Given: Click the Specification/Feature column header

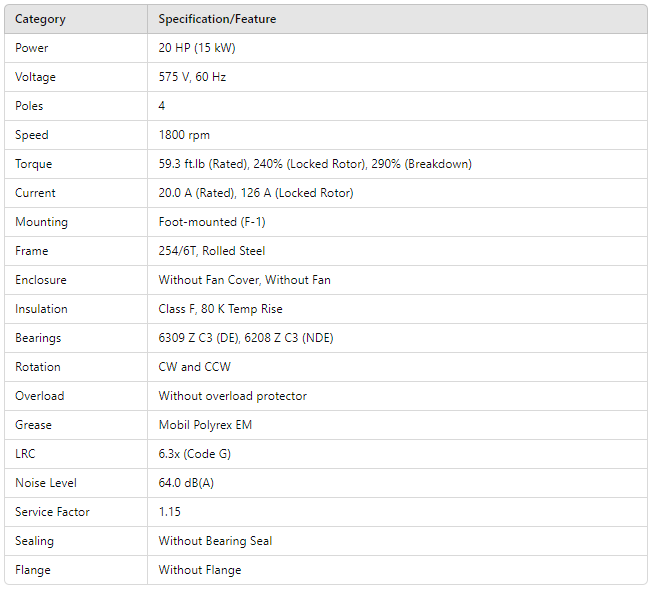Looking at the screenshot, I should coord(217,19).
